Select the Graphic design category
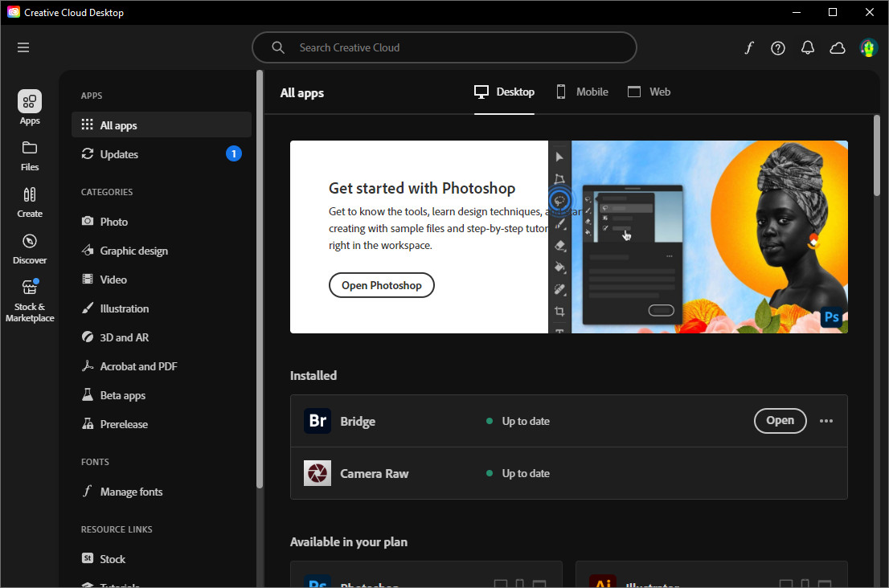The height and width of the screenshot is (588, 889). click(x=133, y=251)
